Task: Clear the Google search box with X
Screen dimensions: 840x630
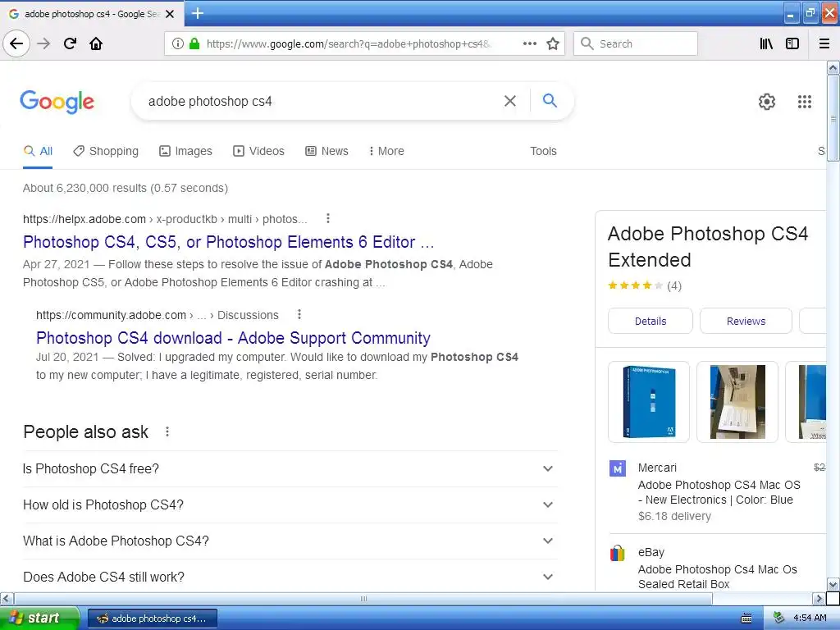Action: pyautogui.click(x=510, y=101)
